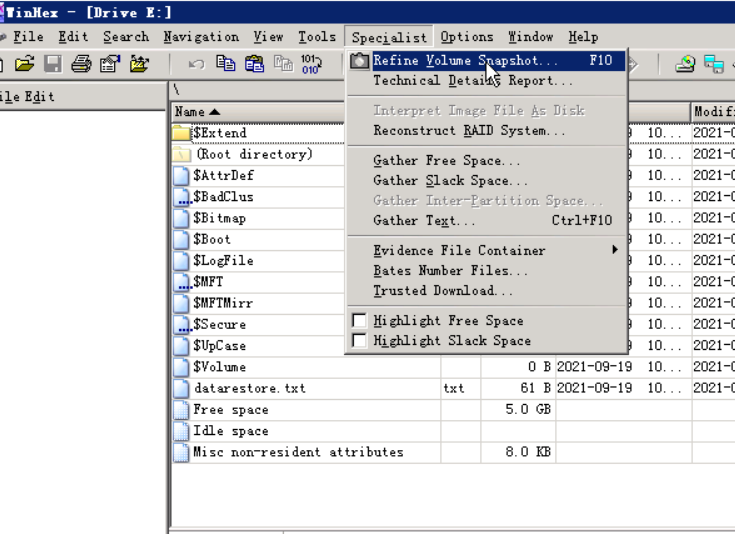Click the Save disk toolbar icon
The height and width of the screenshot is (534, 735).
point(53,64)
